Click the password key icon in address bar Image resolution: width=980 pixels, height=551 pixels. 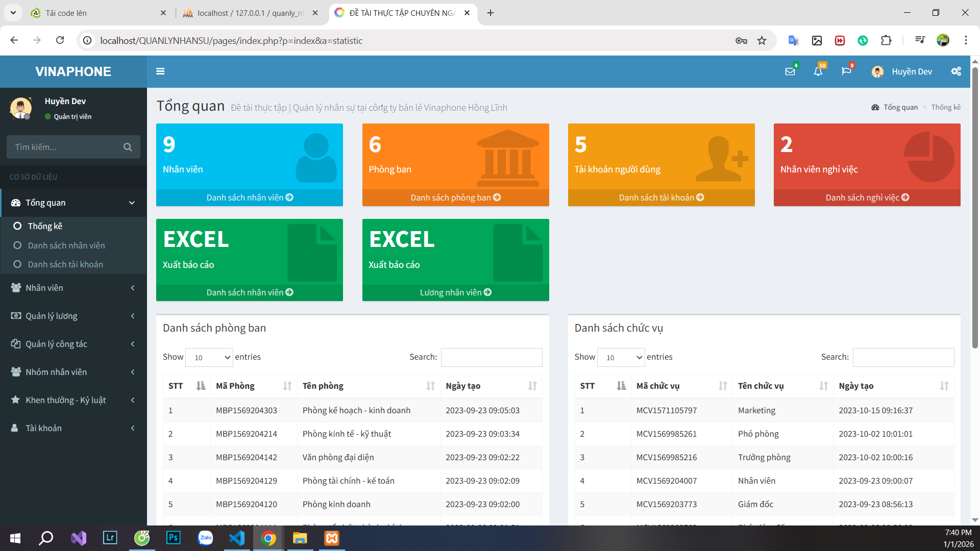(x=741, y=41)
